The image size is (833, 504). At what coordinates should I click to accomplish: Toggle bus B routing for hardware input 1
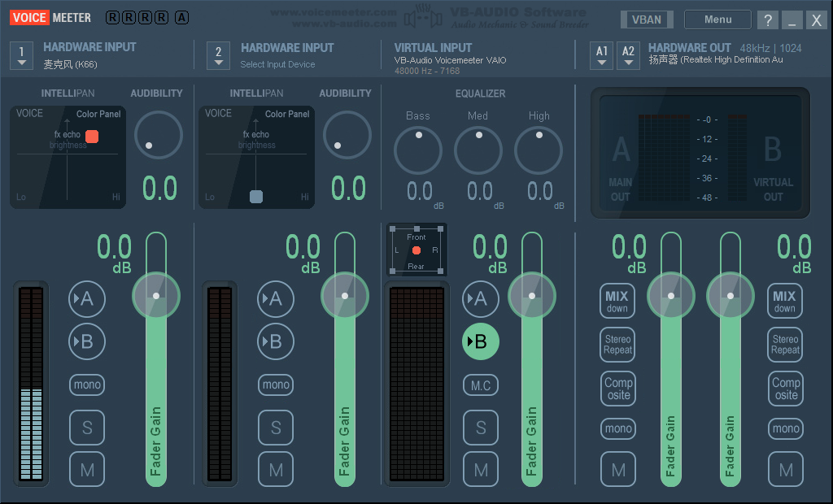tap(87, 341)
